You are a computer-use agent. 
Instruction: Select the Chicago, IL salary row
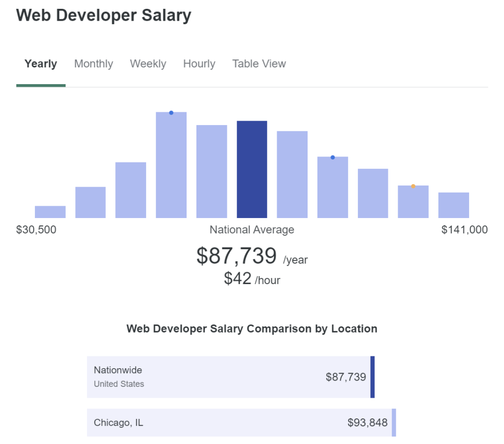click(240, 422)
